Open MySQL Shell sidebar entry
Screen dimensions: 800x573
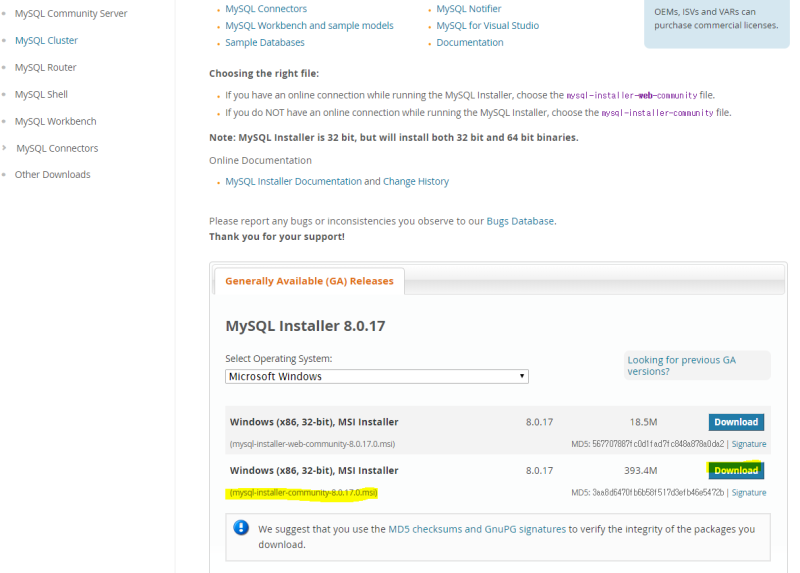[41, 94]
